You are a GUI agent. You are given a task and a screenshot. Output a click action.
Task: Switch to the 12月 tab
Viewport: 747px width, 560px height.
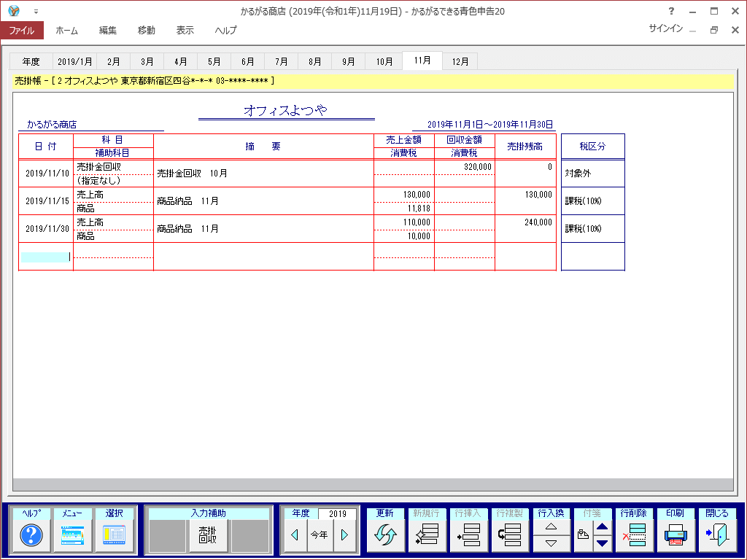pyautogui.click(x=460, y=61)
